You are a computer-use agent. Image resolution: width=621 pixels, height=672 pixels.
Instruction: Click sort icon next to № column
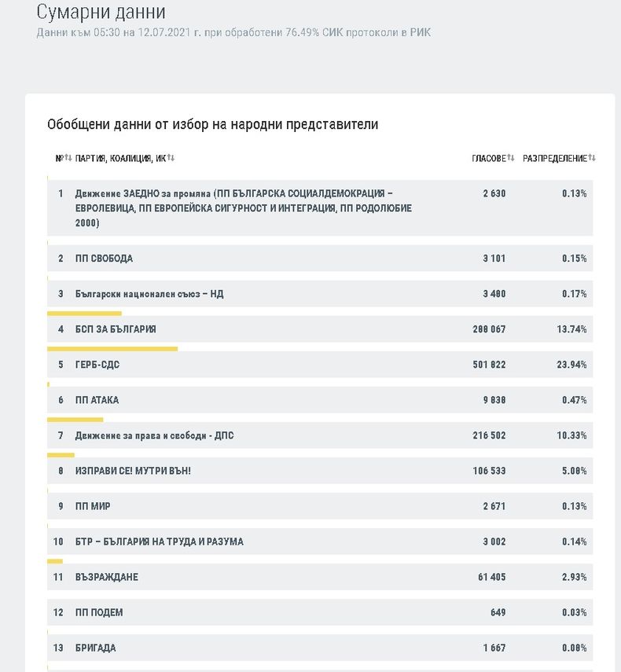point(68,158)
